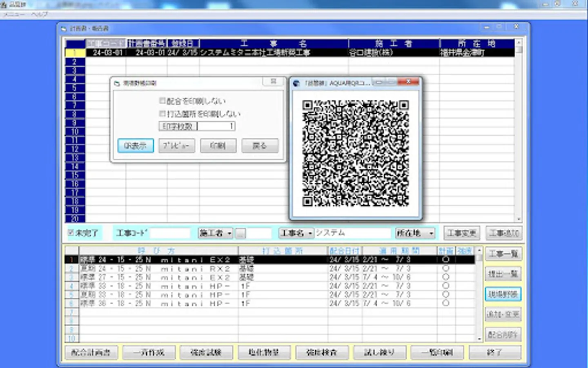The height and width of the screenshot is (368, 588).
Task: Click the 打込箇所 column header
Action: [x=283, y=251]
